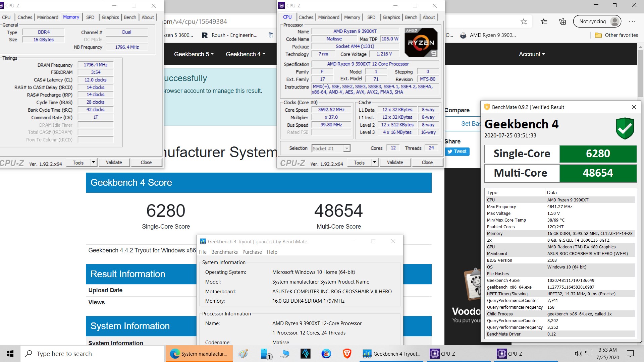Click Close in the CPU tab window
This screenshot has width=644, height=362.
click(427, 162)
